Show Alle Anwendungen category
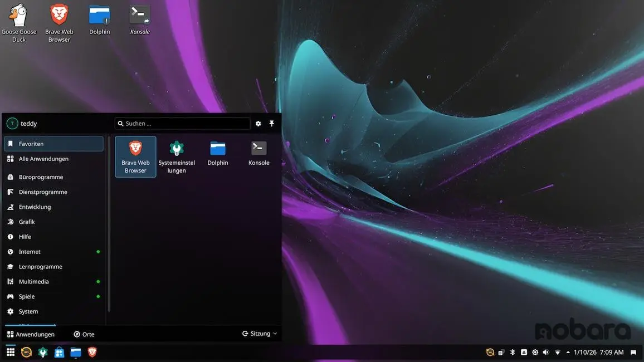 pos(53,159)
